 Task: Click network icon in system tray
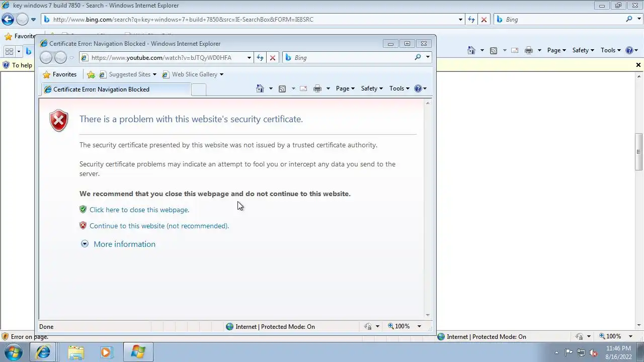581,352
